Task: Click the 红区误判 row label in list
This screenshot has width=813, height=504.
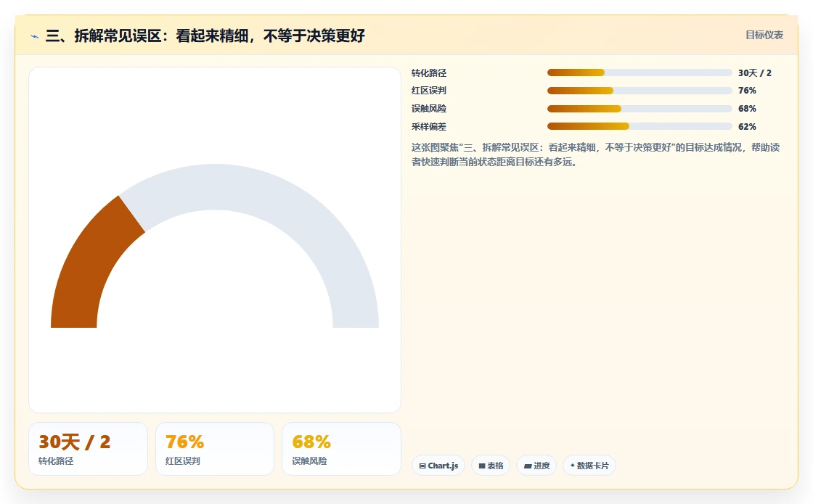Action: pyautogui.click(x=429, y=91)
